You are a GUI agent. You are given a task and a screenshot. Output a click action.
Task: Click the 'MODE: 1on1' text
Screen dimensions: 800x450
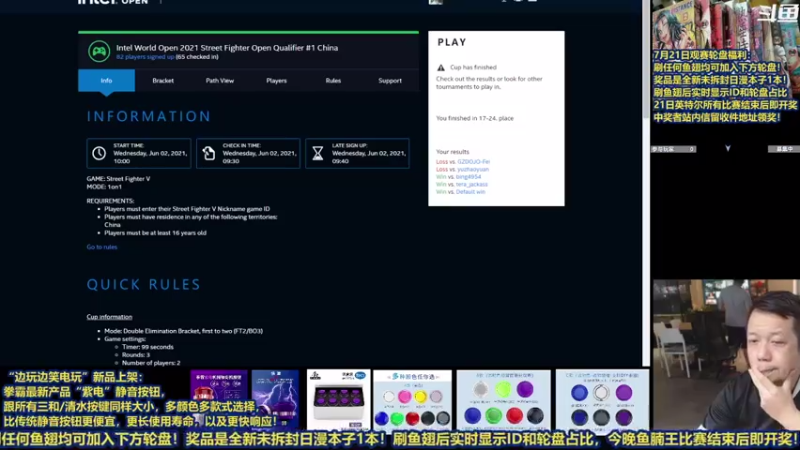tap(104, 187)
